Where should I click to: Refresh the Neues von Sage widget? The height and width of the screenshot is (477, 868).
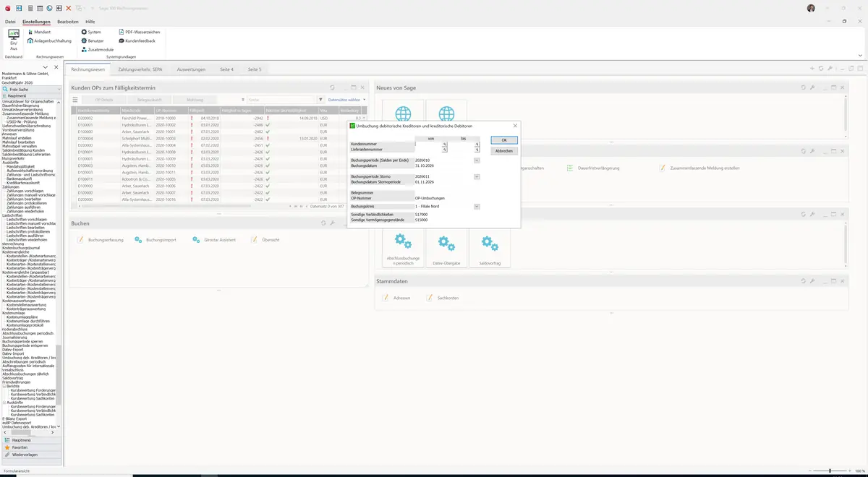click(803, 87)
